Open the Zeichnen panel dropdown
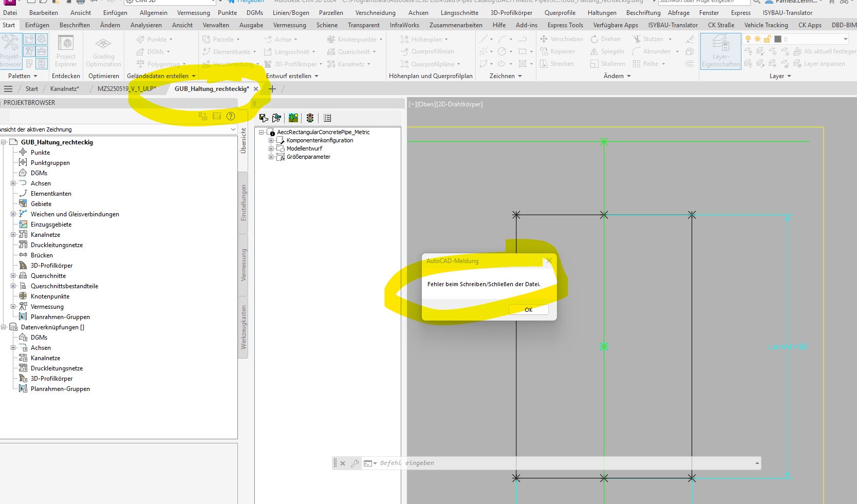 [506, 76]
